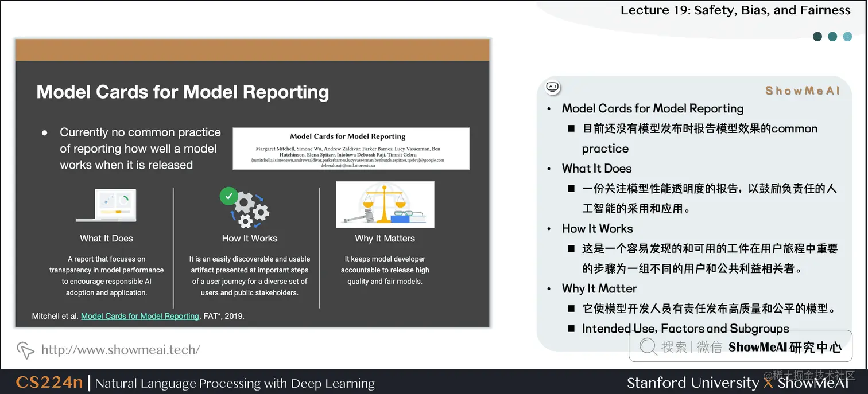Click the magnifying glass in the search bar
The image size is (868, 394).
coord(647,346)
